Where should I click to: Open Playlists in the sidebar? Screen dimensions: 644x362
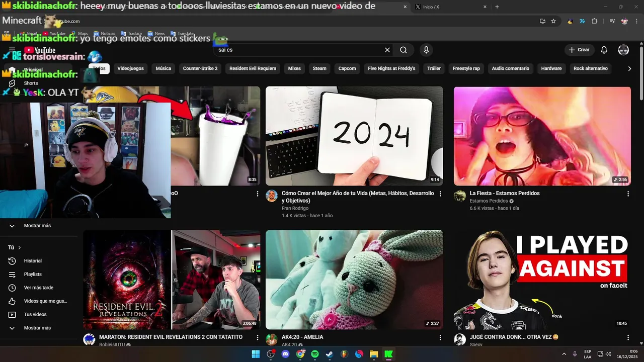click(33, 274)
